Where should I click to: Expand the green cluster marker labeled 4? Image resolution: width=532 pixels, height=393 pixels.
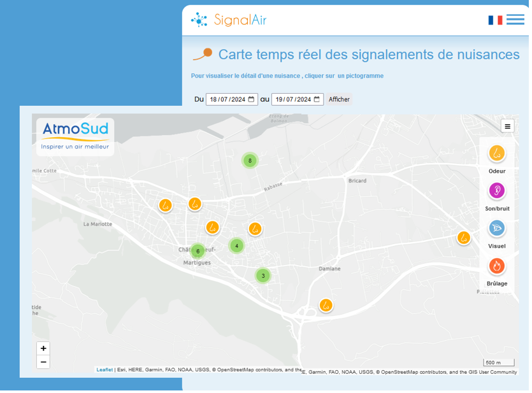(x=237, y=246)
